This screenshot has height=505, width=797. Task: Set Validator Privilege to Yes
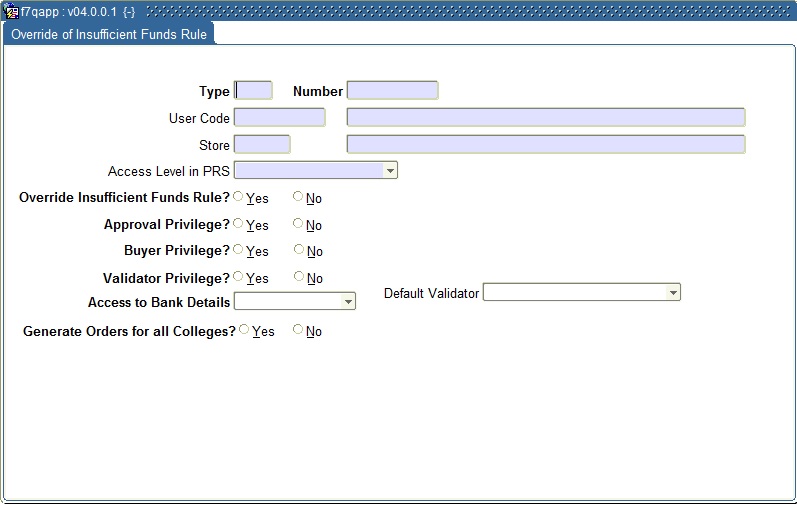(x=239, y=277)
